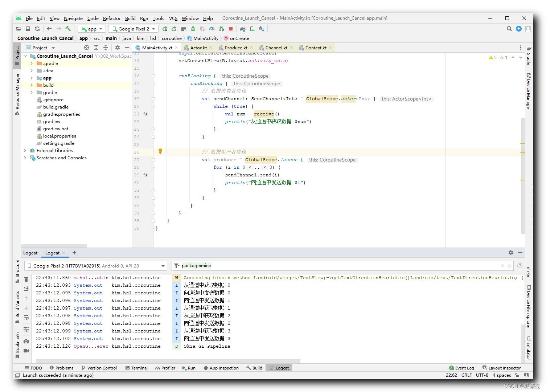Click the Back navigation arrow
546x392 pixels.
click(x=49, y=29)
